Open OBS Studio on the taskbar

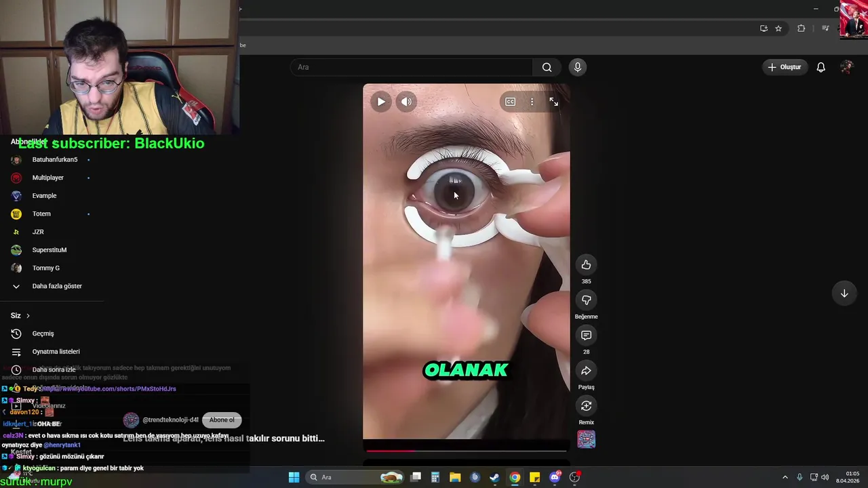pos(575,477)
